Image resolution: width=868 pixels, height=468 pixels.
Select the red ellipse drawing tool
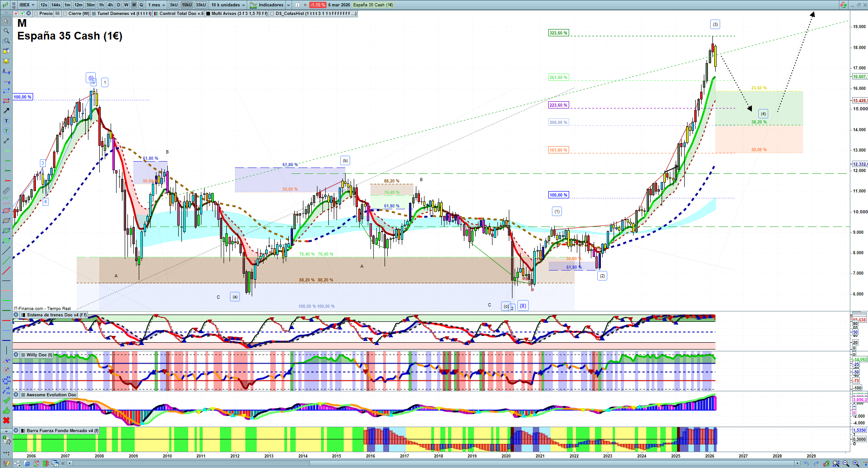(x=6, y=211)
